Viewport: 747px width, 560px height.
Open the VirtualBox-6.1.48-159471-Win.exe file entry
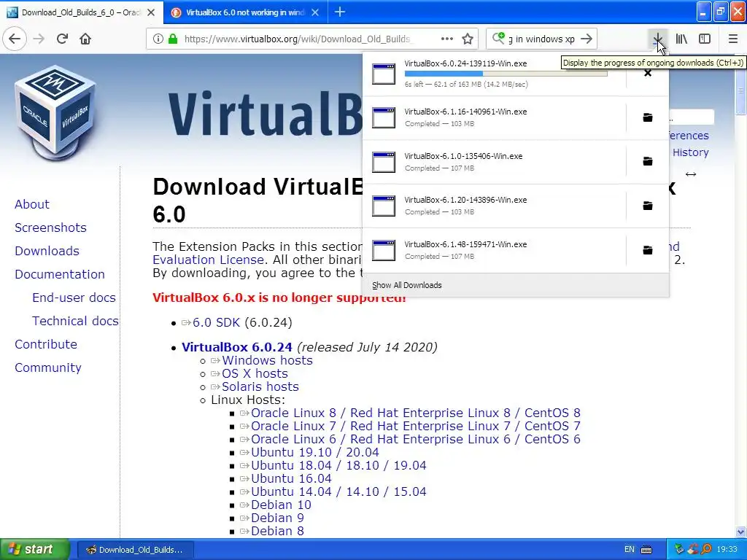[495, 250]
